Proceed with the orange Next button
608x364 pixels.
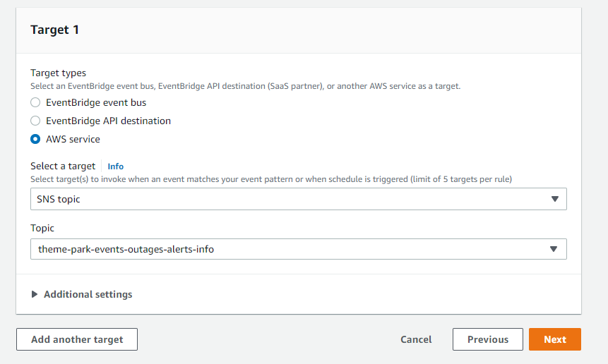pyautogui.click(x=555, y=339)
